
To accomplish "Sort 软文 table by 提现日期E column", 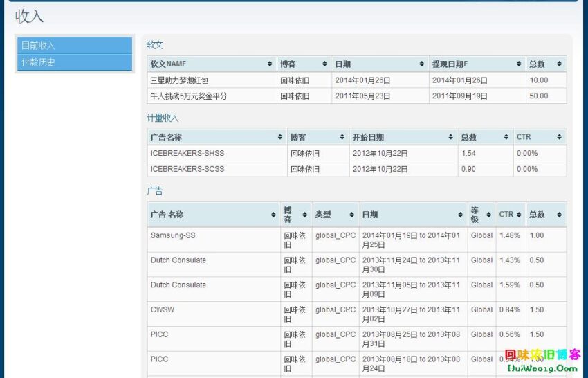I will [x=476, y=64].
